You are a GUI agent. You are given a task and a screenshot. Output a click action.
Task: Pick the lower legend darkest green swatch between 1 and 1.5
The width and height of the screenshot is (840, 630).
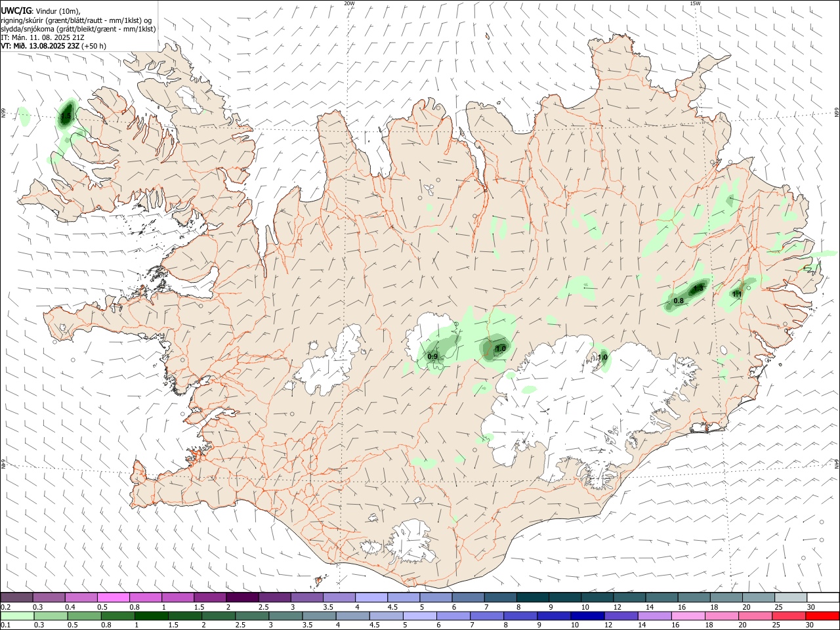pos(151,616)
